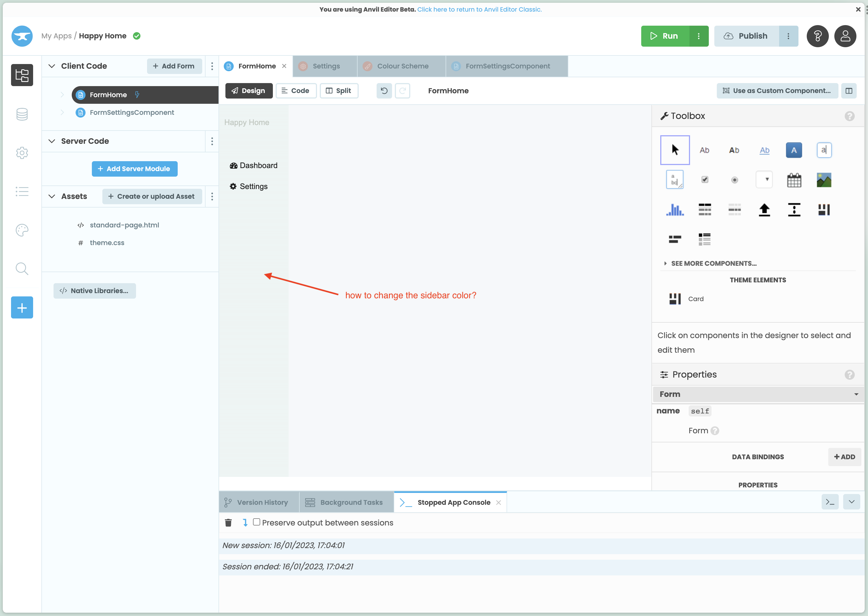Screen dimensions: 868x616
Task: Expand SEE MORE COMPONENTS
Action: [x=710, y=263]
